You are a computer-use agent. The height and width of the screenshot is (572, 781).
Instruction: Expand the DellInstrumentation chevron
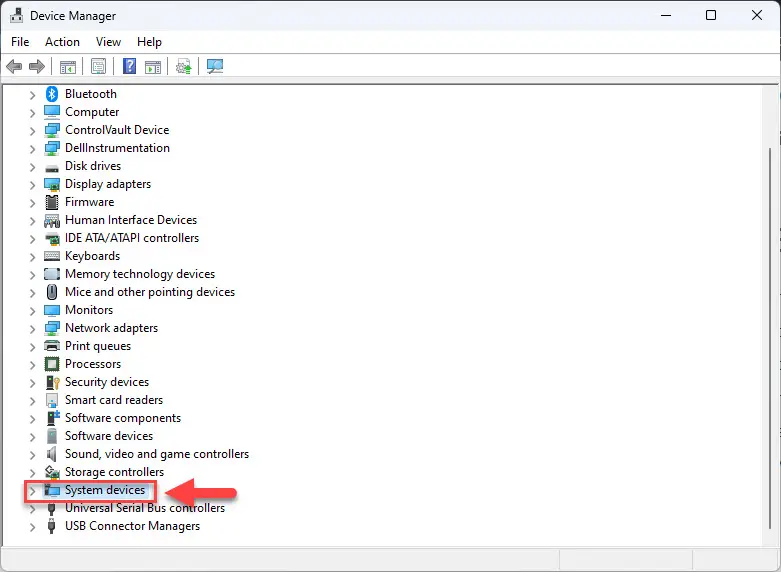[x=32, y=149]
